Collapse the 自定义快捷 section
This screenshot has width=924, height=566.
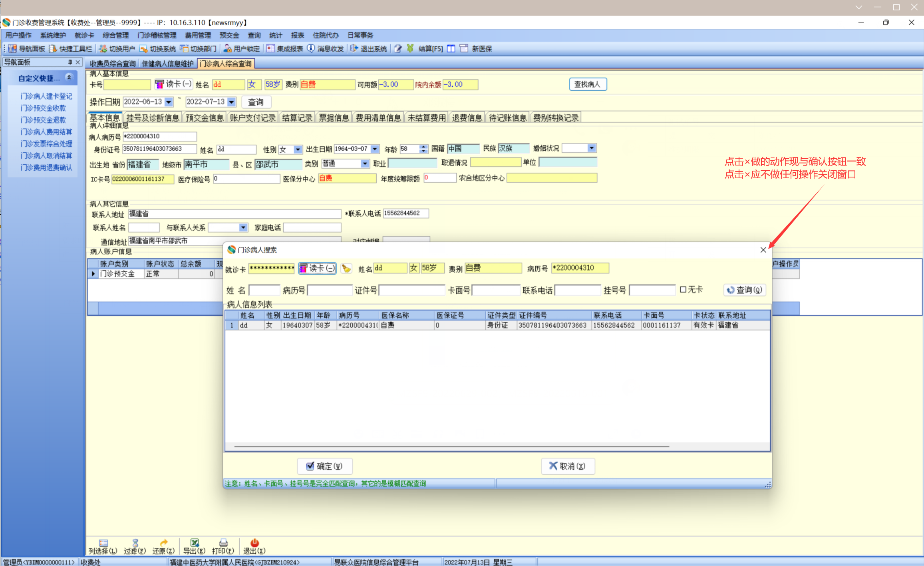click(x=69, y=78)
